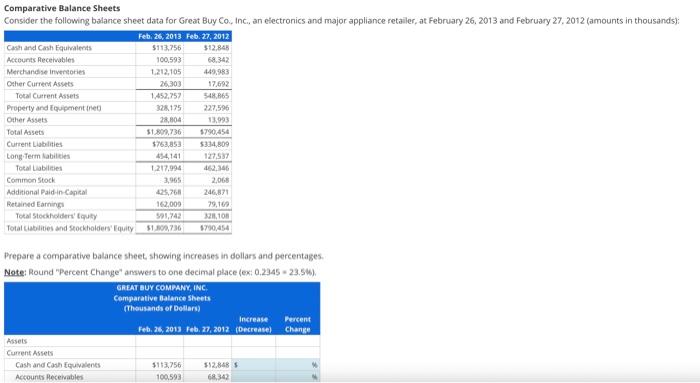Click the 'Assets' row in the answer table
This screenshot has height=383, width=700.
pyautogui.click(x=17, y=341)
